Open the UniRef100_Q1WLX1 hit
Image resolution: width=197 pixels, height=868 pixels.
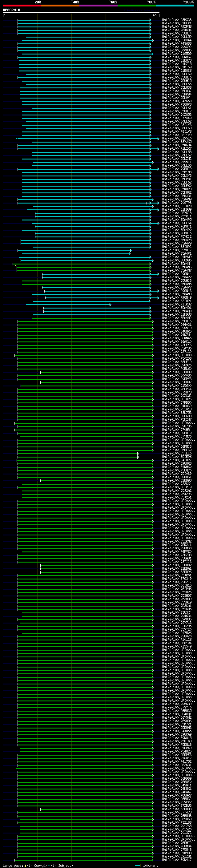tap(177, 23)
